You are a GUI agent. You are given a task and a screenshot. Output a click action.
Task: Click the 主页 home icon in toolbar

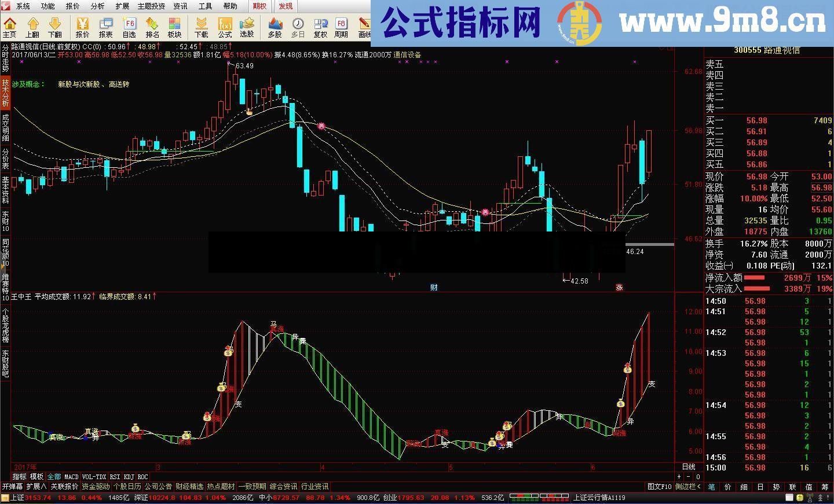point(10,27)
